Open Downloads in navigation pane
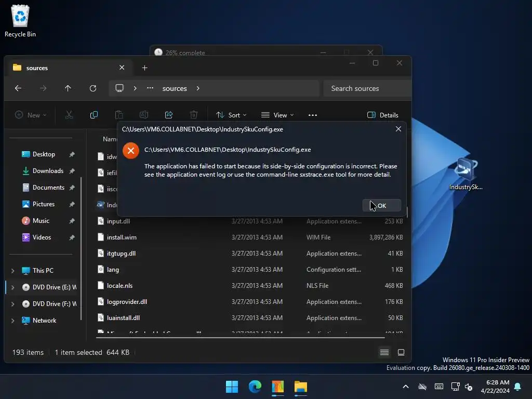This screenshot has width=532, height=399. (x=48, y=170)
